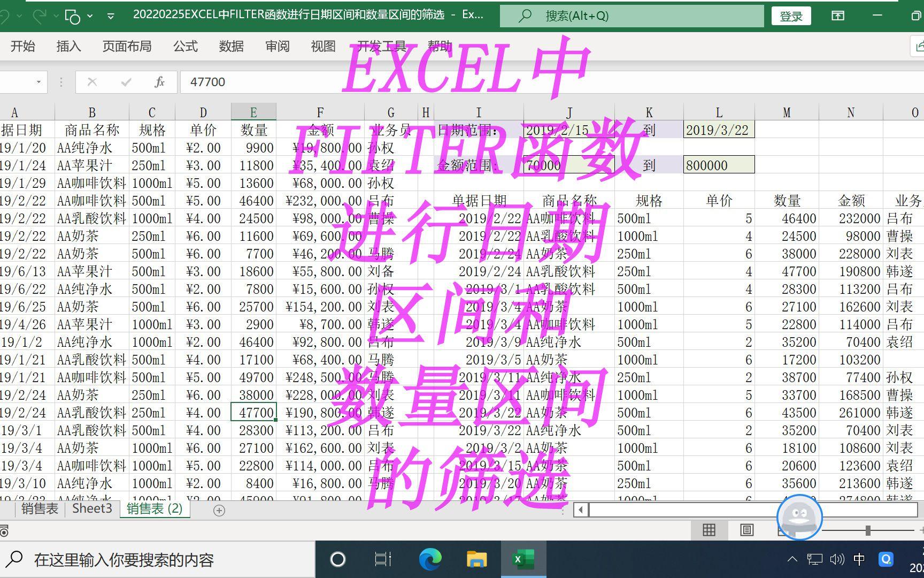Click the upper amount cell 800000
This screenshot has height=578, width=924.
719,165
